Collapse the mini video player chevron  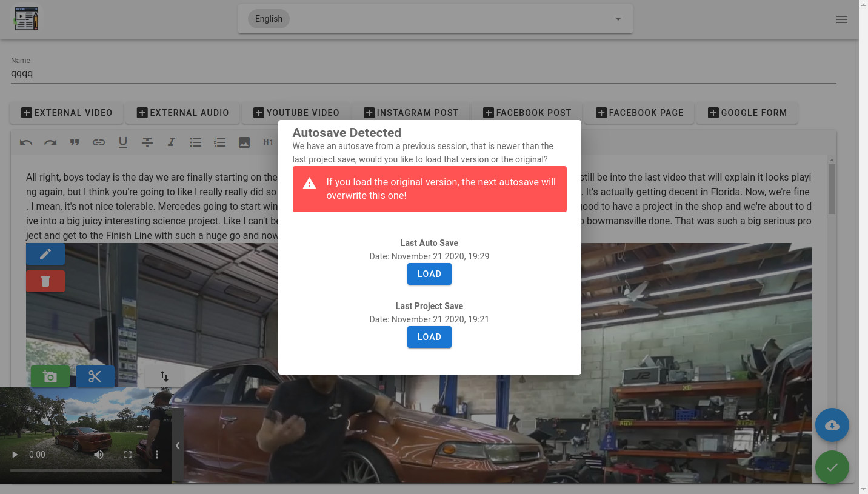pyautogui.click(x=178, y=446)
